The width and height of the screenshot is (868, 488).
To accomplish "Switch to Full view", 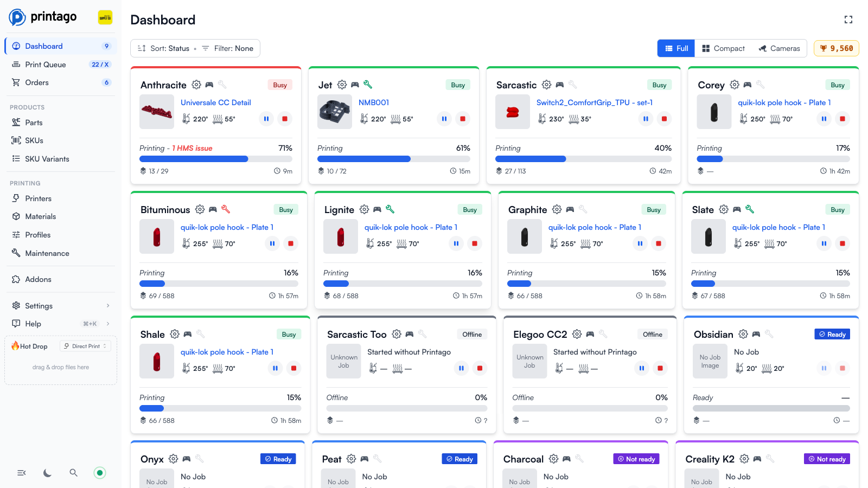I will pyautogui.click(x=676, y=48).
